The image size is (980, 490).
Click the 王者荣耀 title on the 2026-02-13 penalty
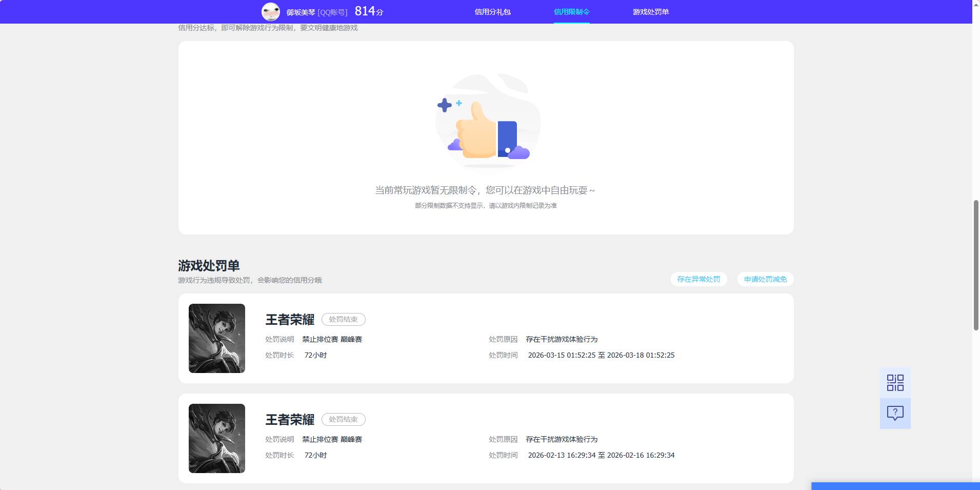[x=290, y=420]
